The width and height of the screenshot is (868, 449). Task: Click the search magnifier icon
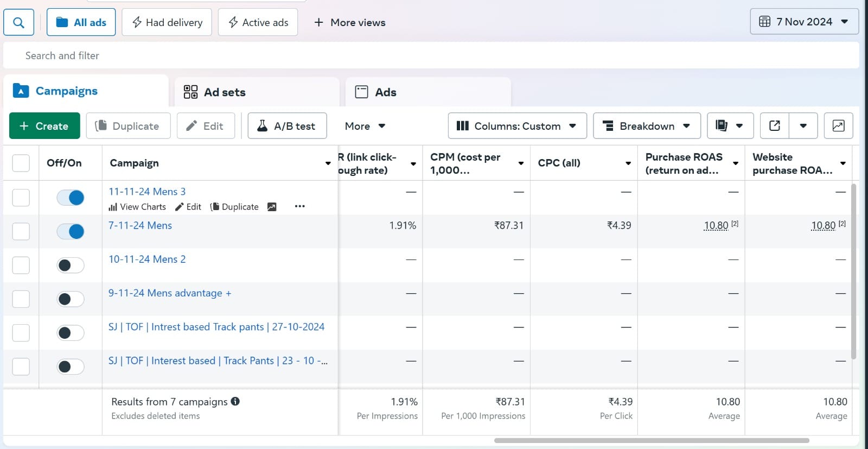tap(18, 22)
